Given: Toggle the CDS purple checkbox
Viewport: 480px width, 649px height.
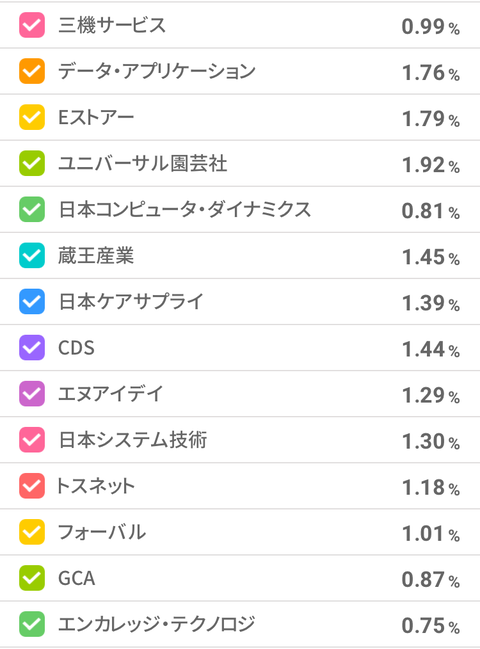Looking at the screenshot, I should point(32,348).
